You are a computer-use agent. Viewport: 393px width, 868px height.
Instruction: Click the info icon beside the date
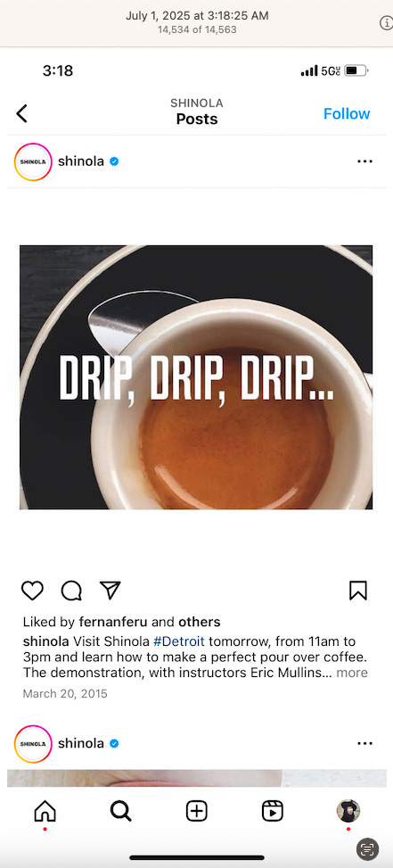click(386, 22)
